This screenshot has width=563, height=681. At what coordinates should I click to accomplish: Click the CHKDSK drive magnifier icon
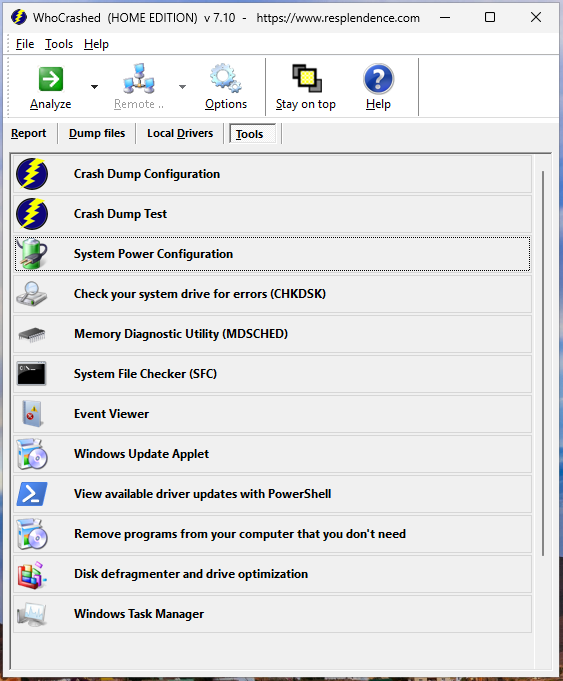32,294
